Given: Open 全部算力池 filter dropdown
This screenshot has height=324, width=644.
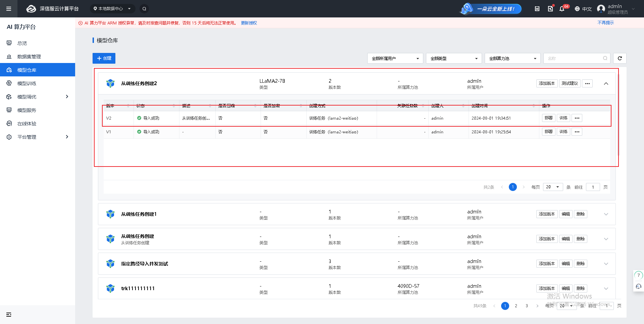Looking at the screenshot, I should [513, 58].
